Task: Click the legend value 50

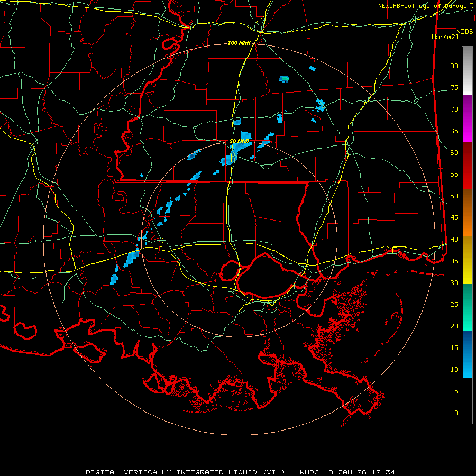Action: tap(454, 196)
